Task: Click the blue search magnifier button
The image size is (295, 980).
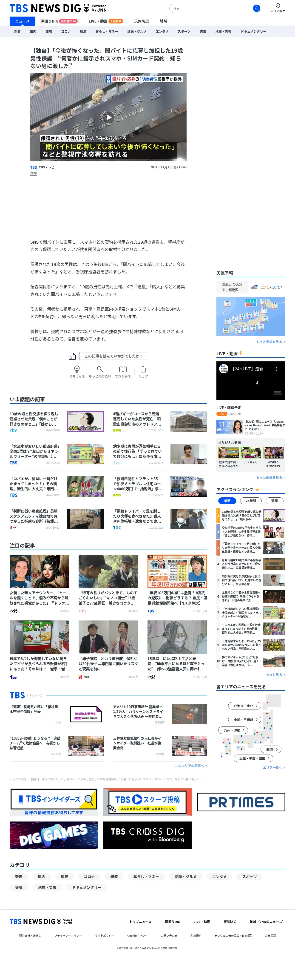Action: 257,8
